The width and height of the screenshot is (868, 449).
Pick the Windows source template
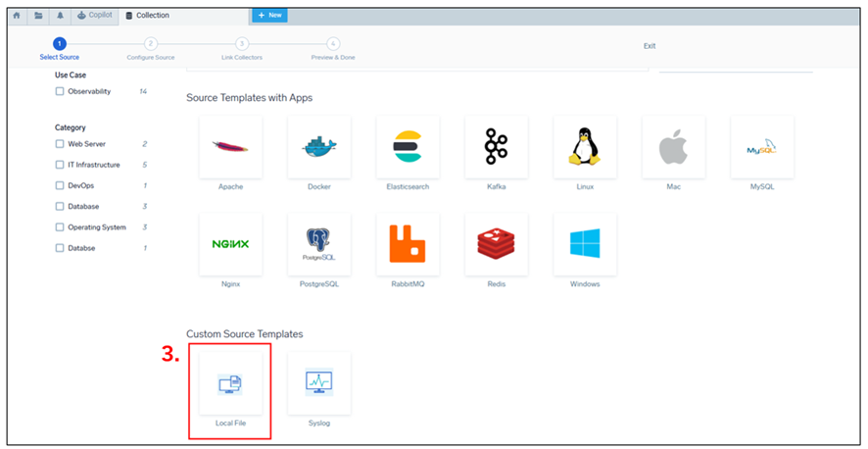pyautogui.click(x=585, y=244)
